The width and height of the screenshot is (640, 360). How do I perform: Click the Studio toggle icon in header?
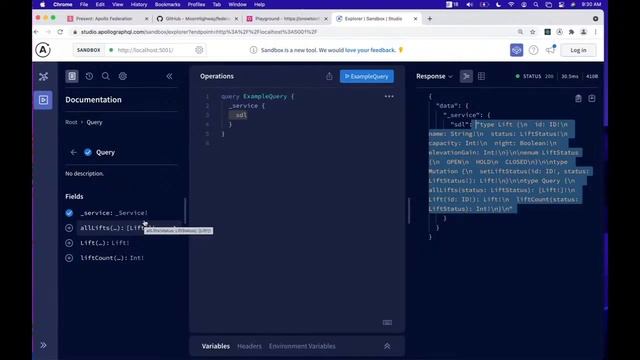tap(516, 50)
